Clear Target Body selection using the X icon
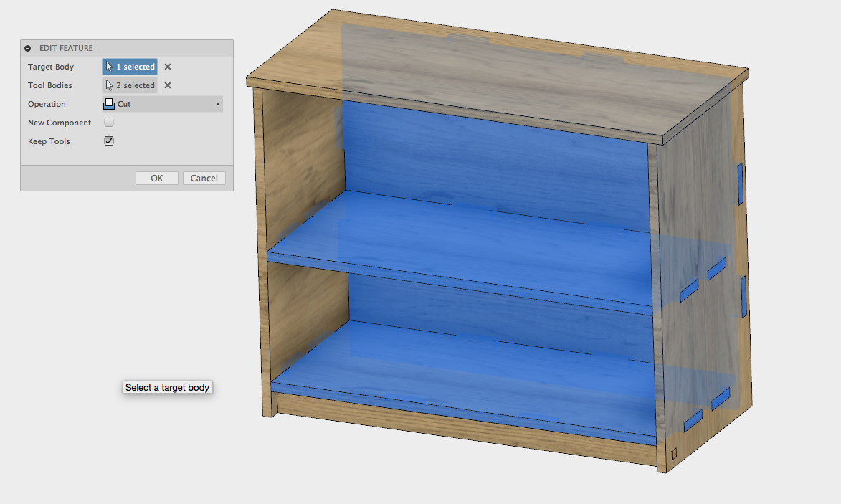 [x=166, y=66]
